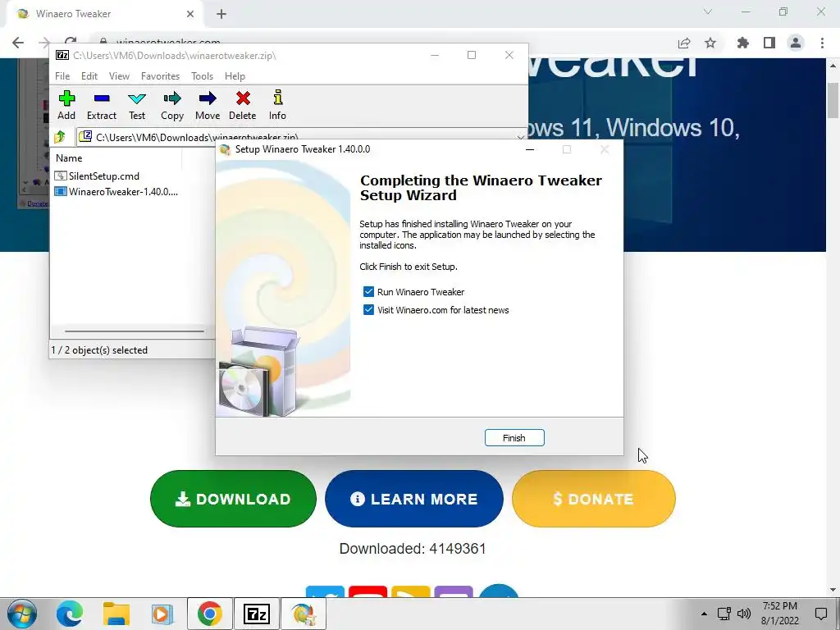
Task: Close the Winaero Tweaker browser tab
Action: click(x=190, y=14)
